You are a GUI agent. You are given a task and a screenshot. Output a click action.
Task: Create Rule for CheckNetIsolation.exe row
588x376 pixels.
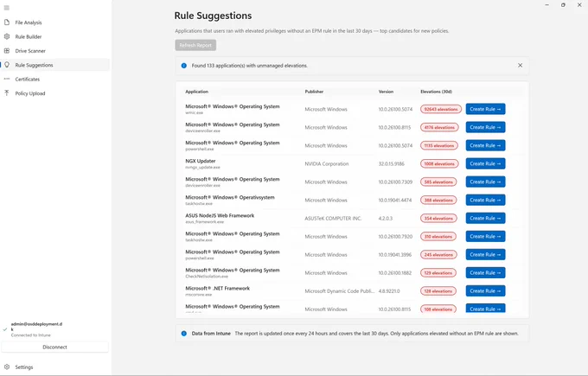pyautogui.click(x=485, y=272)
